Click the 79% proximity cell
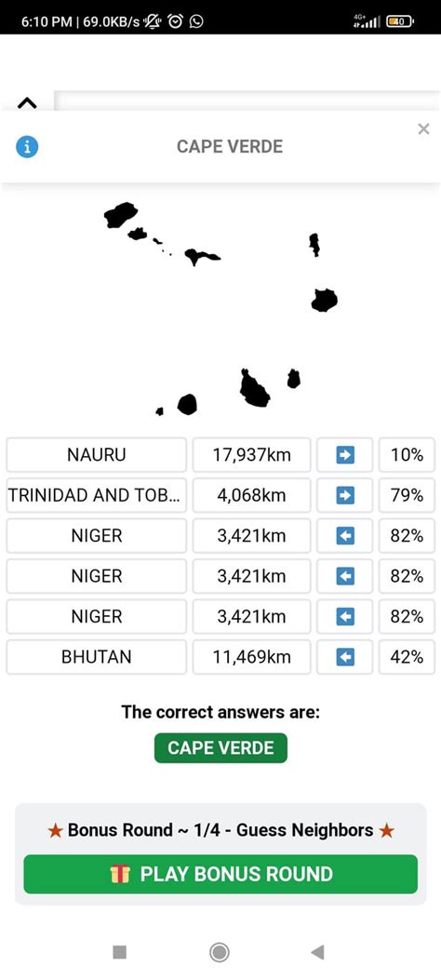Screen dimensions: 441x980 [x=407, y=496]
